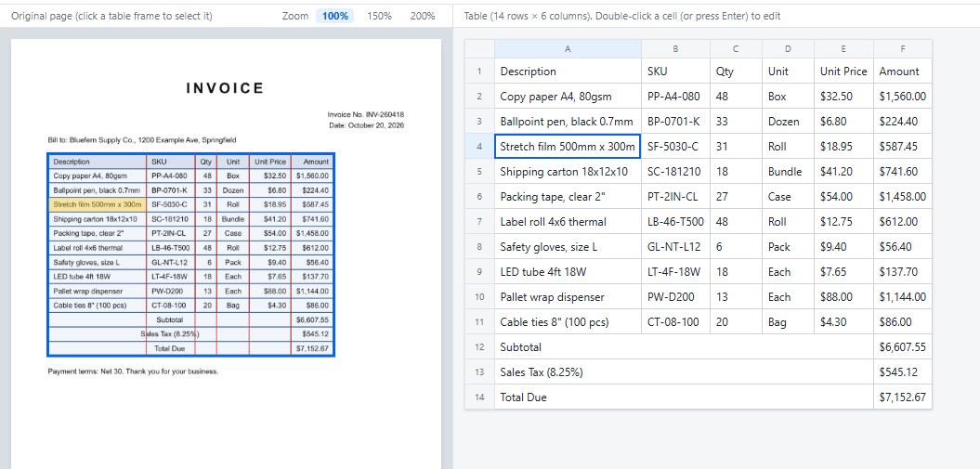Select cell 'Shipping carton 18x12x10' in grid
Image resolution: width=980 pixels, height=469 pixels.
[x=568, y=172]
